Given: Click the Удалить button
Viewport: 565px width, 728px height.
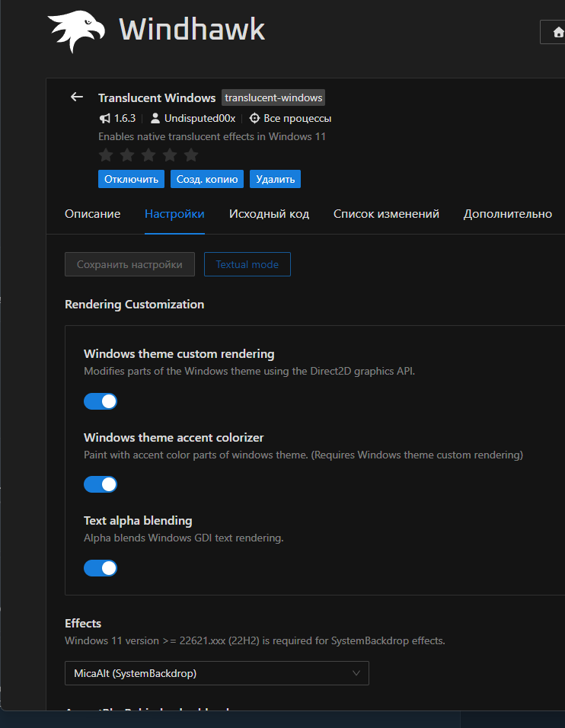Looking at the screenshot, I should (276, 179).
